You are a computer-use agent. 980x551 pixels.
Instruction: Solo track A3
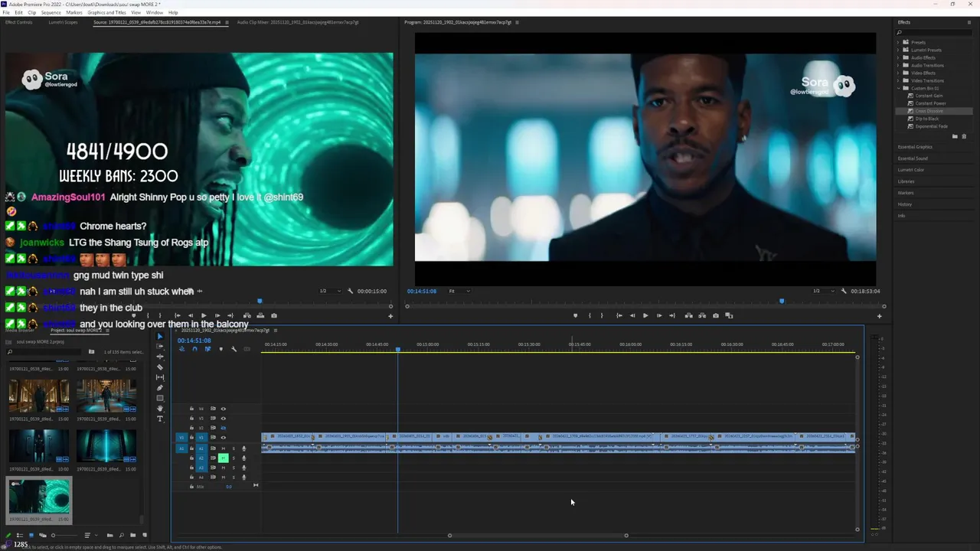coord(234,468)
